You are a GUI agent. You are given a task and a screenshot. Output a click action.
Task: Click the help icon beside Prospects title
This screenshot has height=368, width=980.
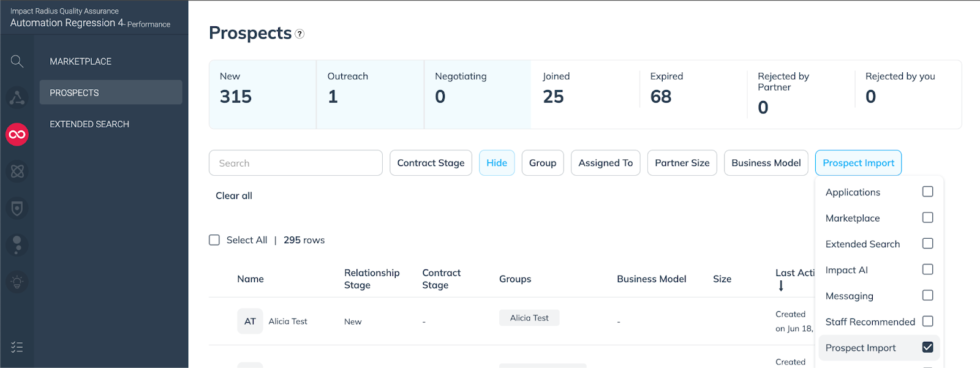[x=300, y=34]
